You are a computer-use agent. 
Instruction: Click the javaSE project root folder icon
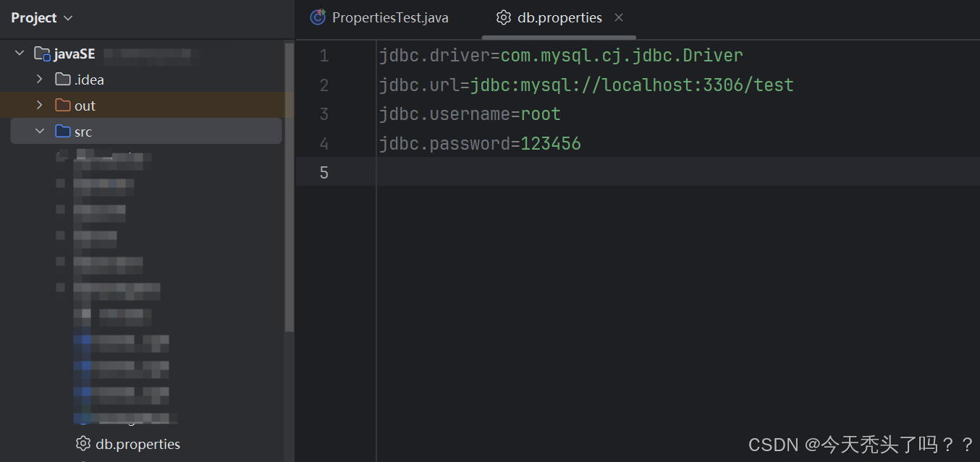tap(40, 53)
